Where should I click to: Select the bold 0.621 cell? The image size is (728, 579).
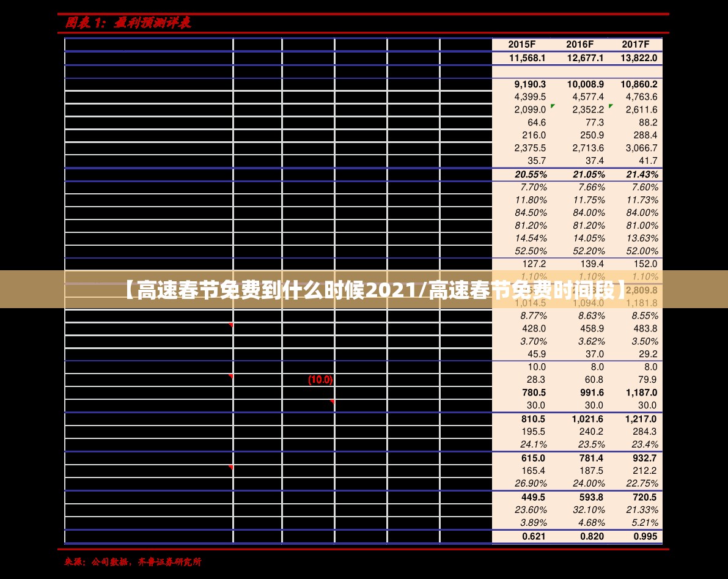tap(534, 536)
